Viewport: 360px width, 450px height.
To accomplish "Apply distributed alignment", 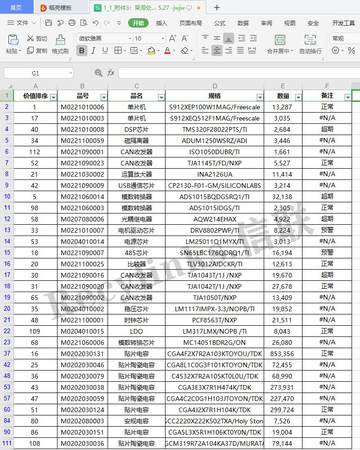I will 252,51.
